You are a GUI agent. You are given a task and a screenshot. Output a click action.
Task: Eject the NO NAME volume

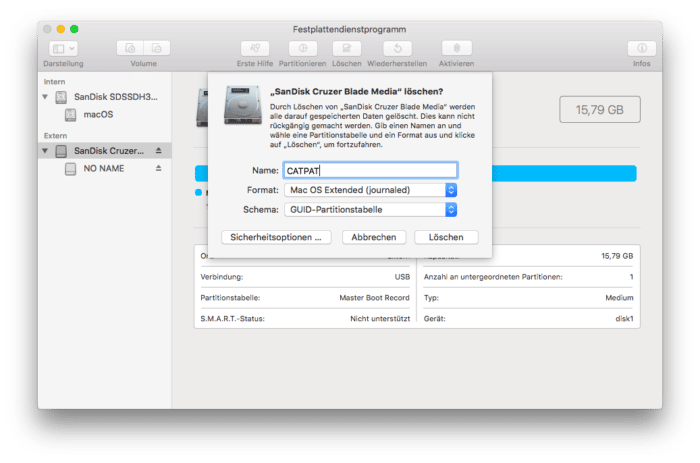point(158,168)
